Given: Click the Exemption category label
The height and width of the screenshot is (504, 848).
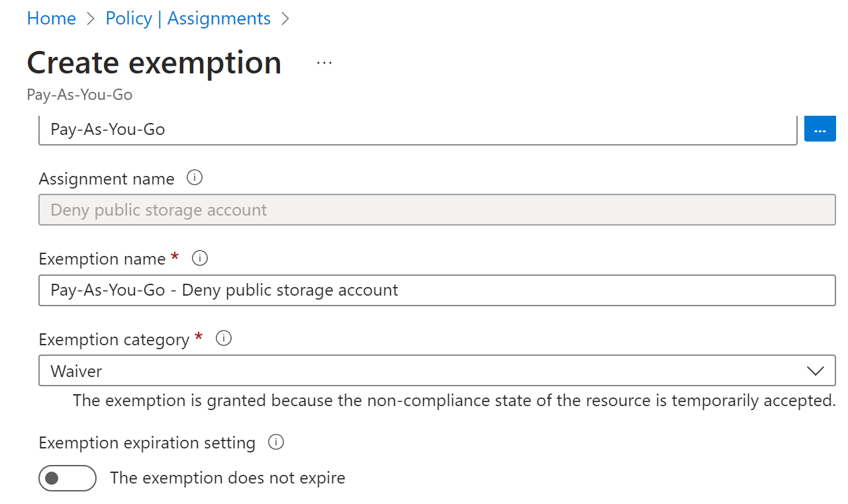Looking at the screenshot, I should click(114, 339).
